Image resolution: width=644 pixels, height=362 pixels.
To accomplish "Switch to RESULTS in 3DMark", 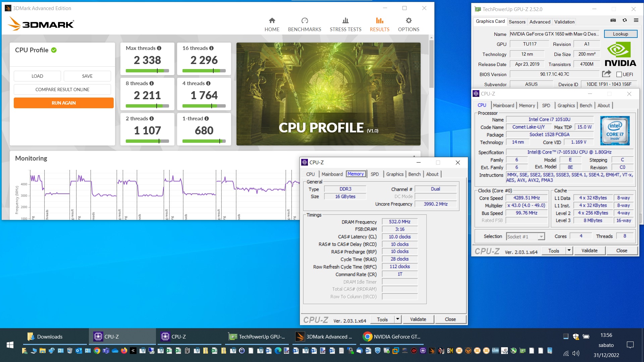I will 379,25.
